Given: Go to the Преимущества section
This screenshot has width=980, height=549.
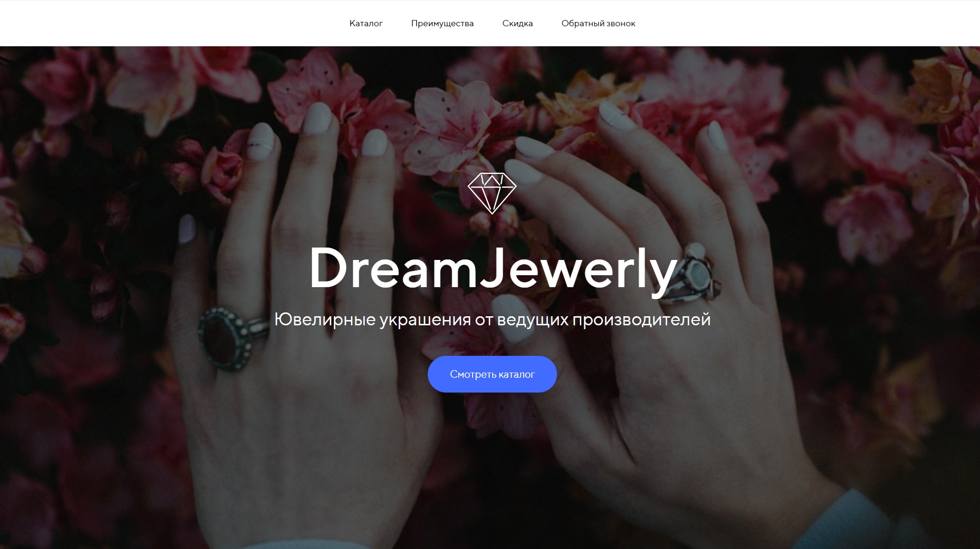Looking at the screenshot, I should [442, 23].
